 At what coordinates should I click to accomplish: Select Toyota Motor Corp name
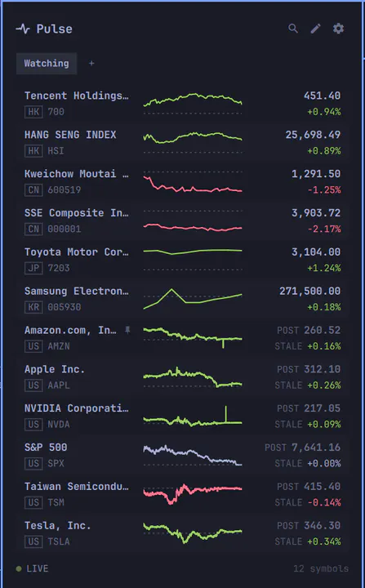[x=77, y=252]
